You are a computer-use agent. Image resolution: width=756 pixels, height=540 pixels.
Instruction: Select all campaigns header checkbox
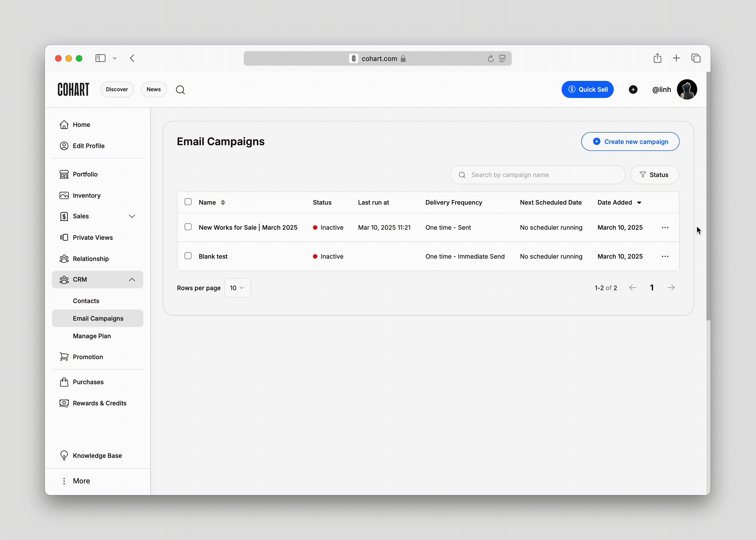coord(188,202)
